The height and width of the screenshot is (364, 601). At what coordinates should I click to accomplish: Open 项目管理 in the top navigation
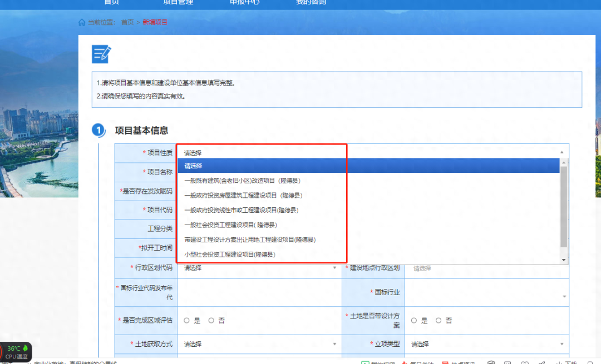click(x=178, y=2)
